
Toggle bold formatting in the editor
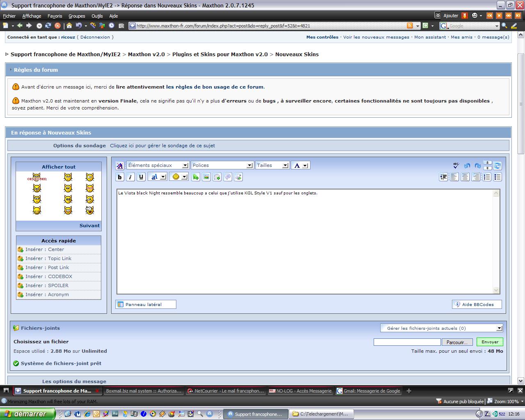point(120,177)
